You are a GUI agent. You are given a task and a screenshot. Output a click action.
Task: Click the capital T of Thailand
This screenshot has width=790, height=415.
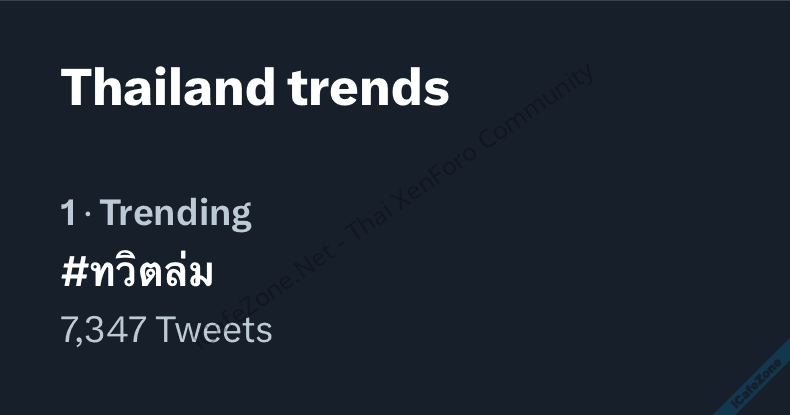76,88
